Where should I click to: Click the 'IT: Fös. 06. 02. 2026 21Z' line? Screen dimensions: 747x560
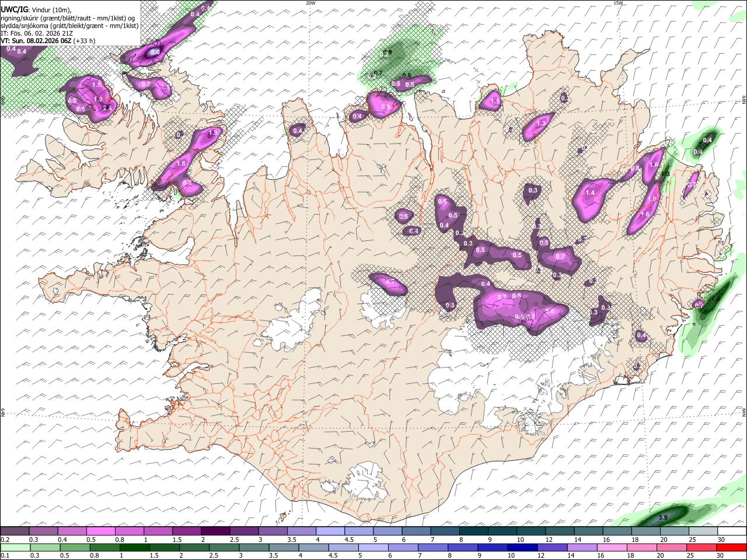point(37,33)
